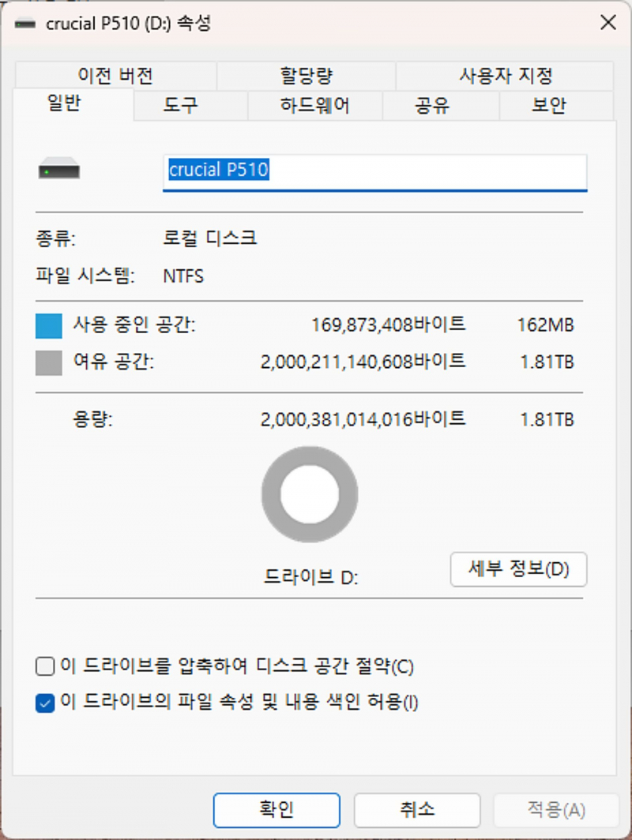Close the properties dialog window

point(608,24)
